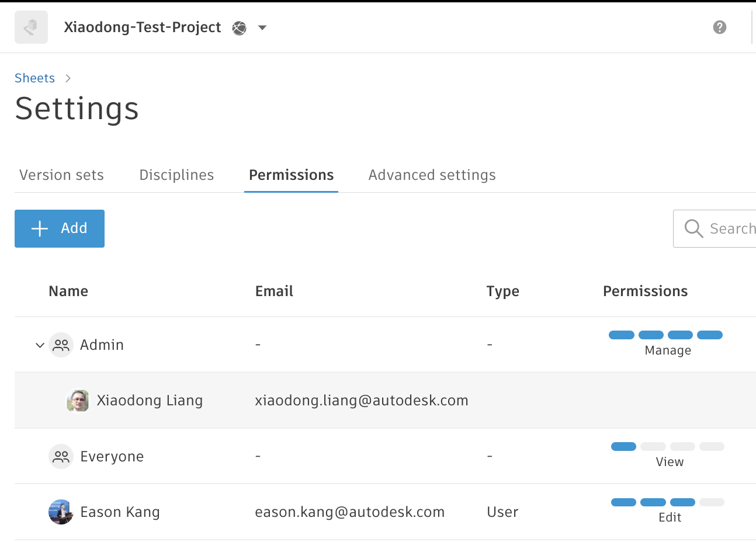Adjust the Everyone View permission level bar

click(668, 446)
